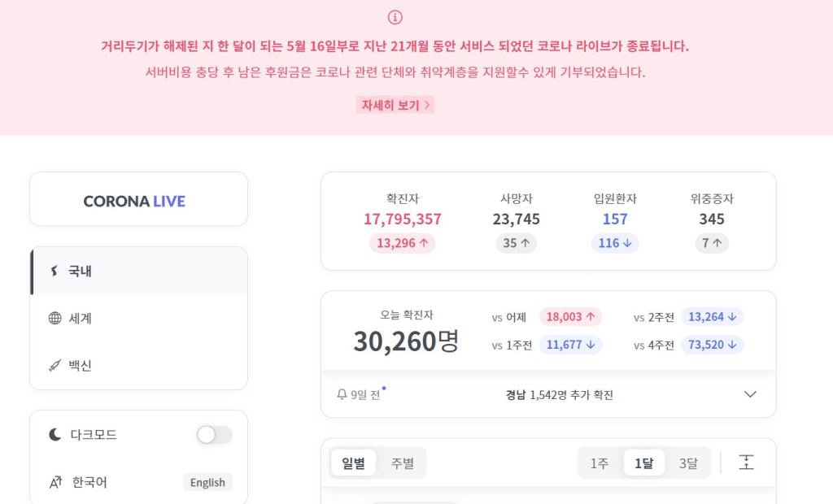Select the 1달 range option
833x504 pixels.
(x=643, y=463)
